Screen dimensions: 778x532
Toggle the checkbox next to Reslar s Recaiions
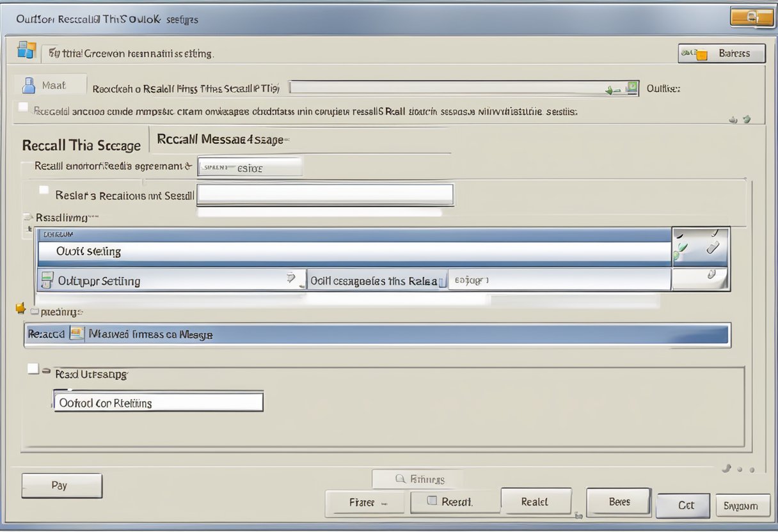[44, 190]
